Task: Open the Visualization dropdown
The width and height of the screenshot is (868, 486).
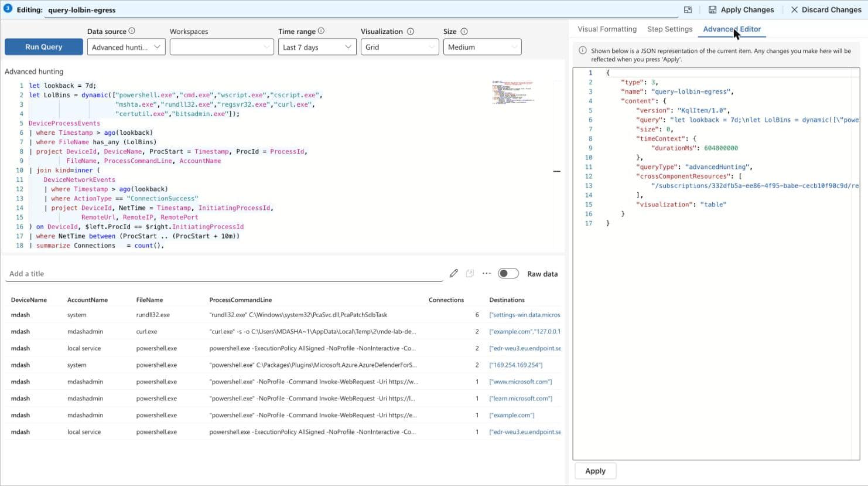Action: tap(399, 47)
